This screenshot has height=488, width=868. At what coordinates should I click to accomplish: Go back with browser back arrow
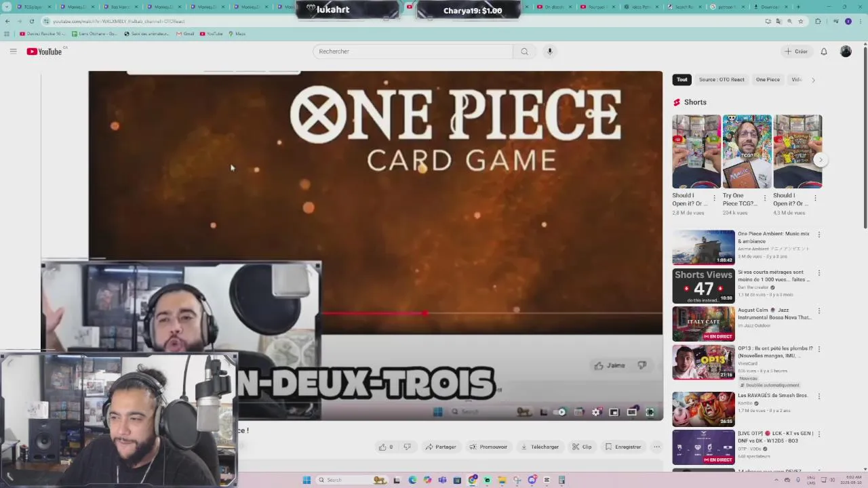pyautogui.click(x=7, y=21)
